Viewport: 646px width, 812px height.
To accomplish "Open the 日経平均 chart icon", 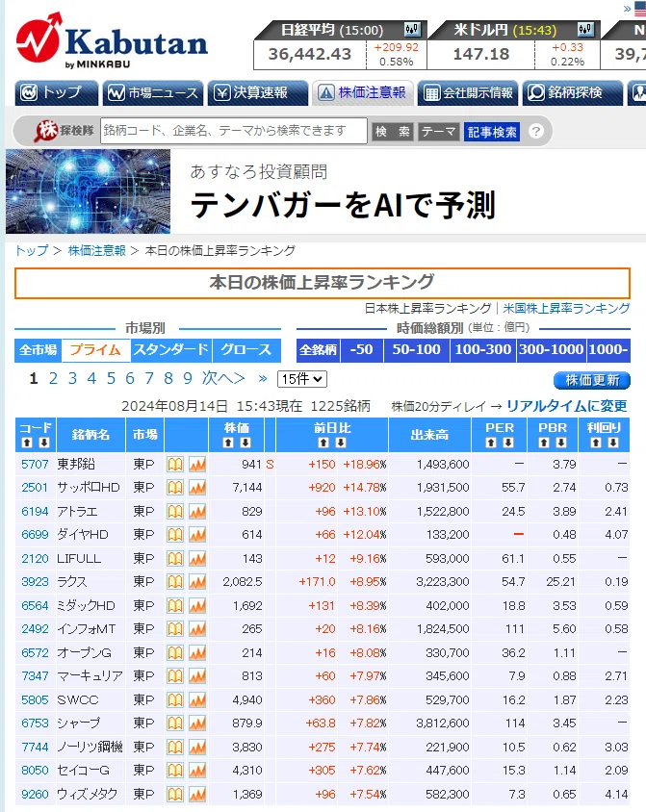I will click(412, 29).
